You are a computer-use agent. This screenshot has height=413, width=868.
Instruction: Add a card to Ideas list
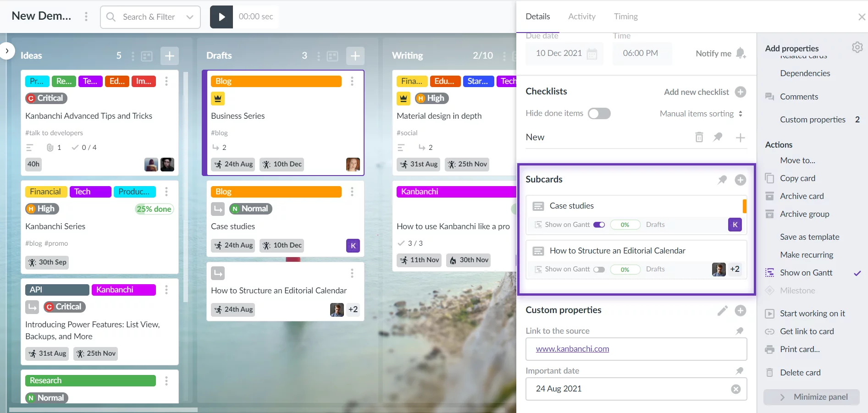coord(170,56)
